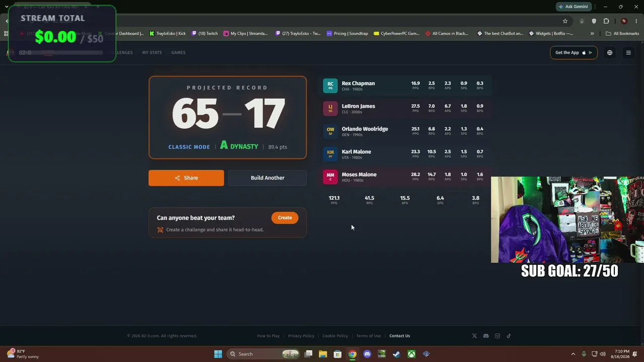Click the orange Share button
The height and width of the screenshot is (362, 644).
[x=186, y=178]
